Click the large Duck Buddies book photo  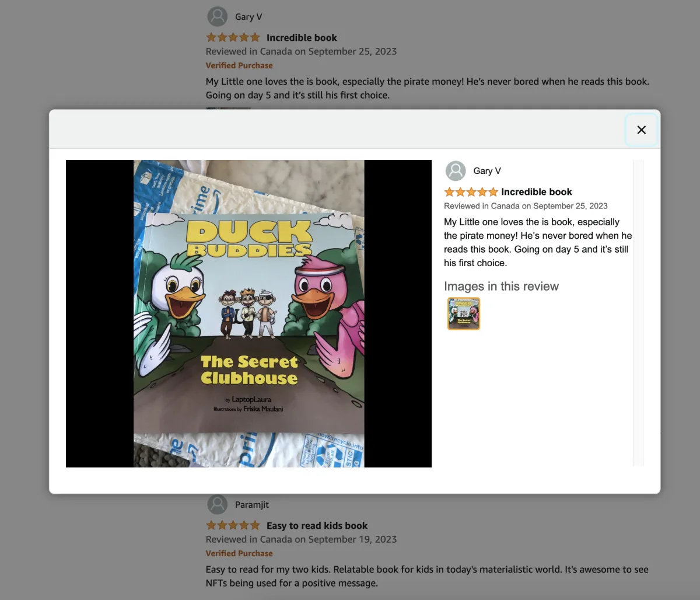tap(249, 313)
